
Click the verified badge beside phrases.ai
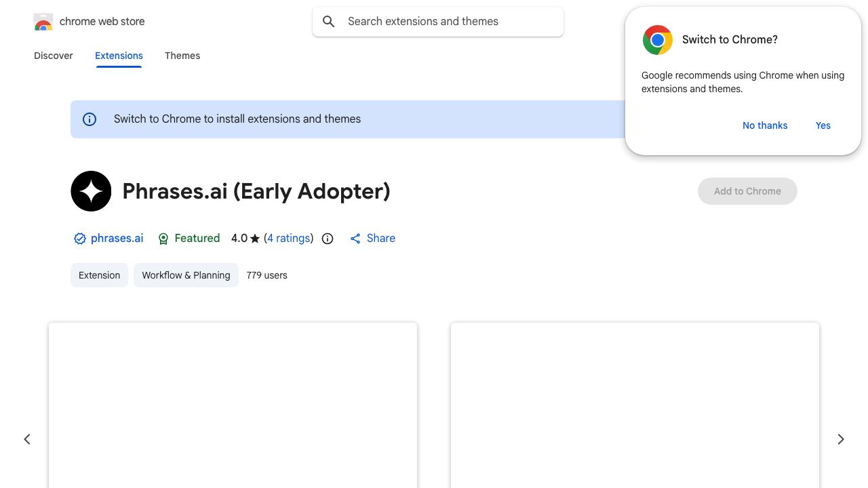(x=79, y=239)
